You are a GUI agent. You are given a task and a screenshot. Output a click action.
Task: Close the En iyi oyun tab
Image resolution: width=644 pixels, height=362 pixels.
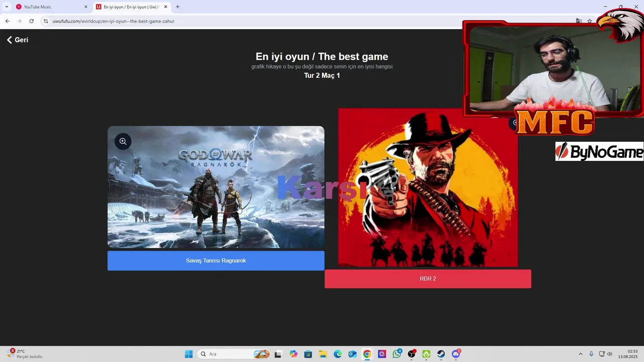click(166, 7)
